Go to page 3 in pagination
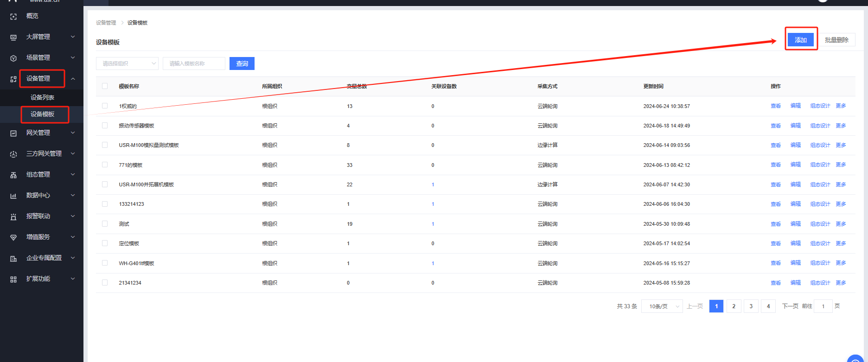 click(751, 306)
